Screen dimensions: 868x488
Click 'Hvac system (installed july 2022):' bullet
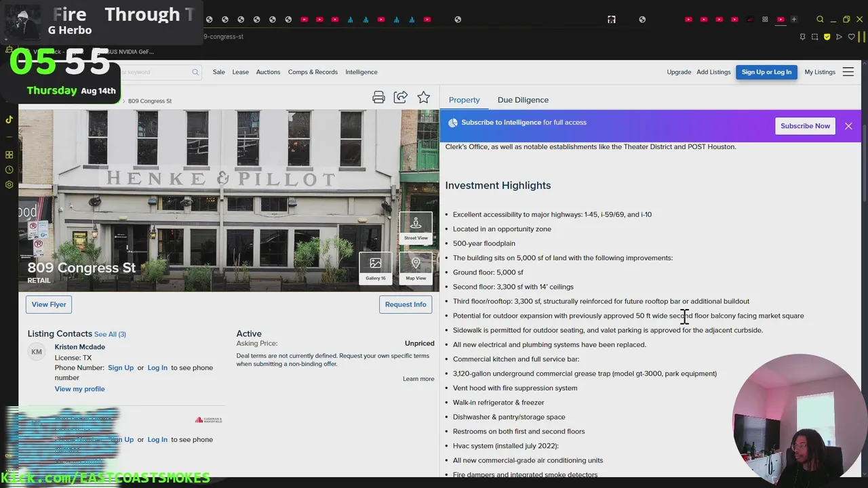506,446
